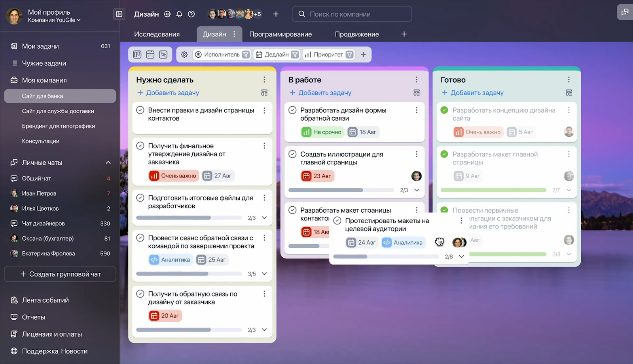Switch to the calendar view icon
The width and height of the screenshot is (633, 364).
pos(150,55)
